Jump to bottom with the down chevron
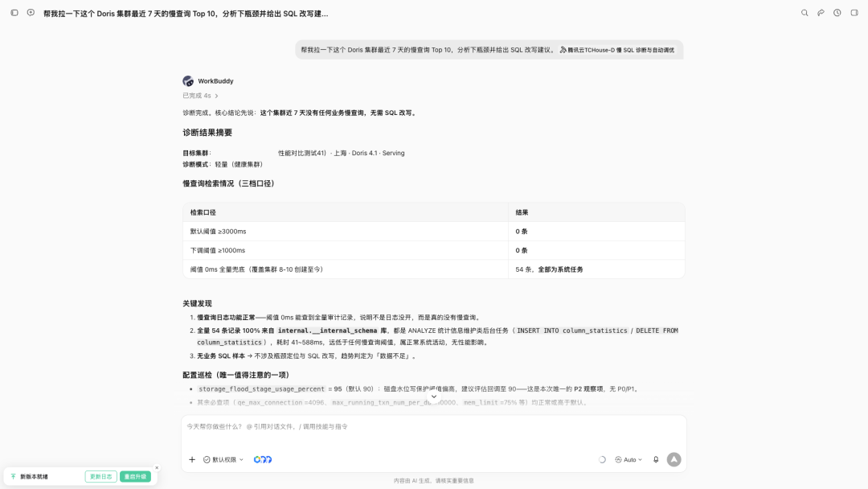 (x=434, y=397)
